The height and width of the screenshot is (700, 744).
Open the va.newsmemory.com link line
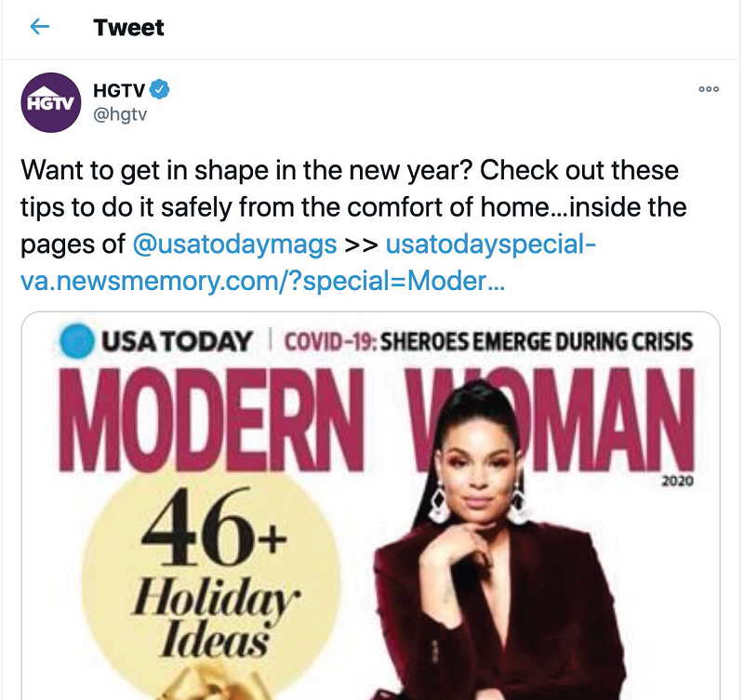click(x=262, y=281)
